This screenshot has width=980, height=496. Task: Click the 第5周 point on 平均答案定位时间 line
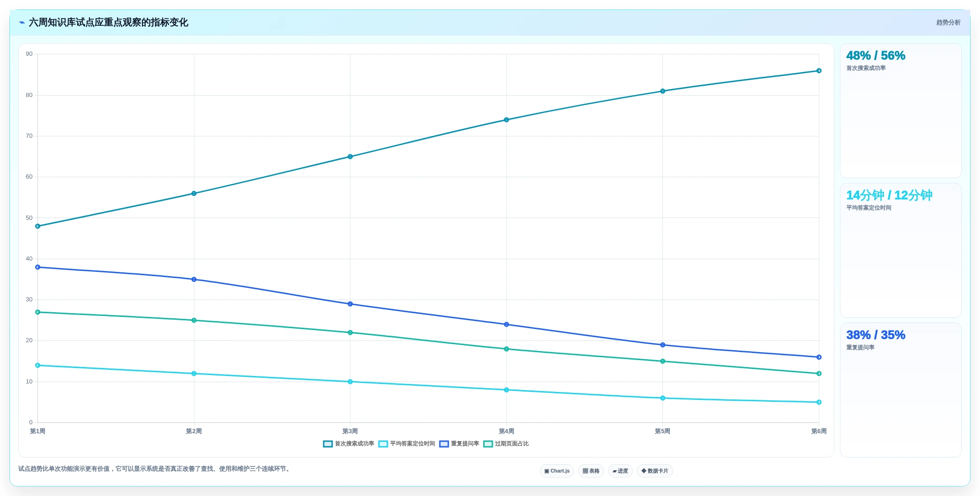(x=663, y=398)
